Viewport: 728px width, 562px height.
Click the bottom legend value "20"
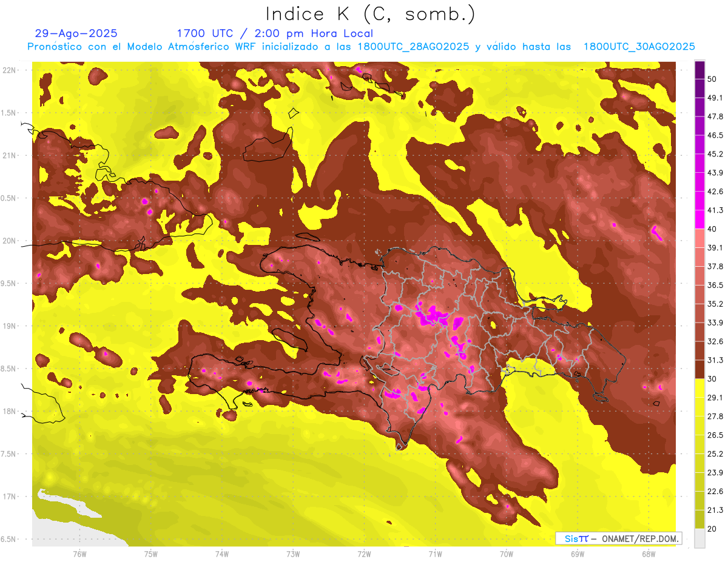click(x=712, y=529)
